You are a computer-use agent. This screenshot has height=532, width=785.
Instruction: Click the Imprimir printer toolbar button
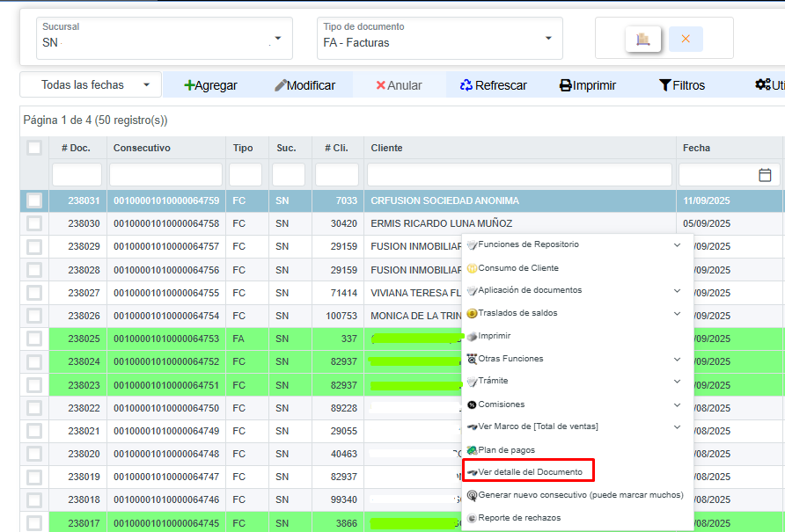click(588, 85)
